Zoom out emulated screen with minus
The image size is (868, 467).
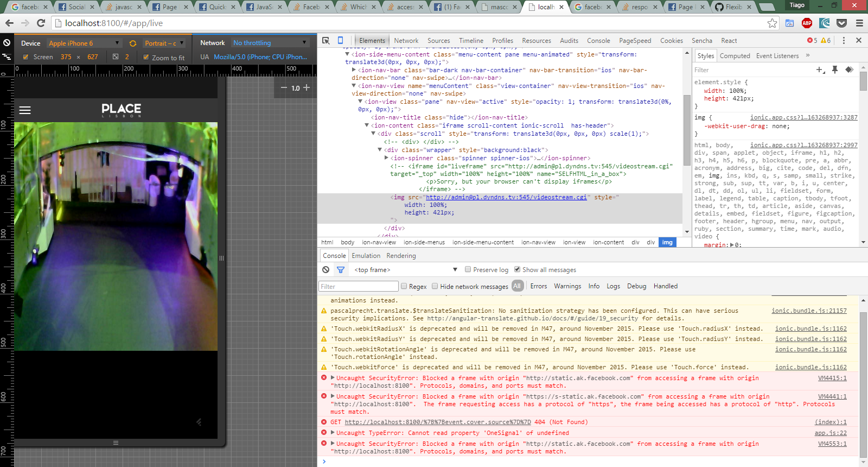coord(284,87)
